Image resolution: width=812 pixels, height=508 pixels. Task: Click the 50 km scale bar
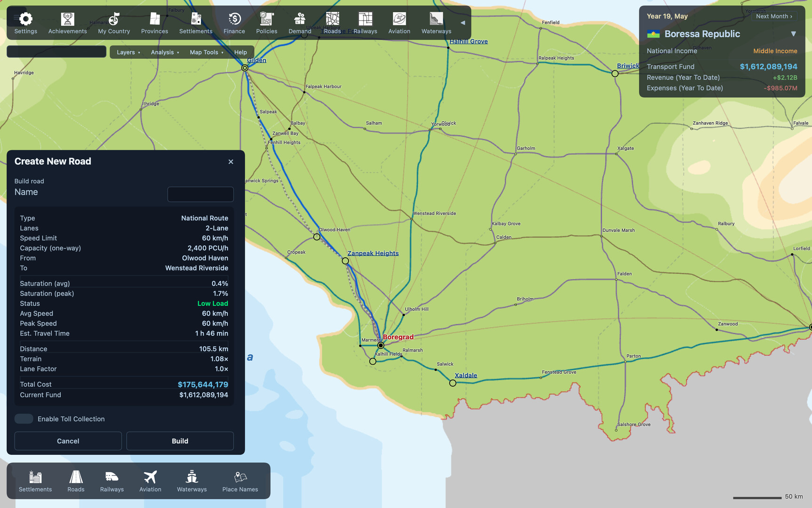point(757,498)
